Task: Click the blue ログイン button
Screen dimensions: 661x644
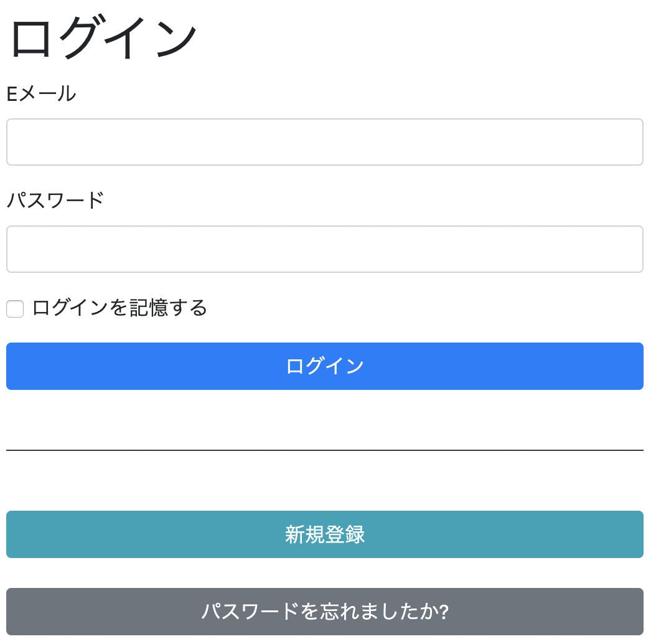Action: click(x=324, y=366)
